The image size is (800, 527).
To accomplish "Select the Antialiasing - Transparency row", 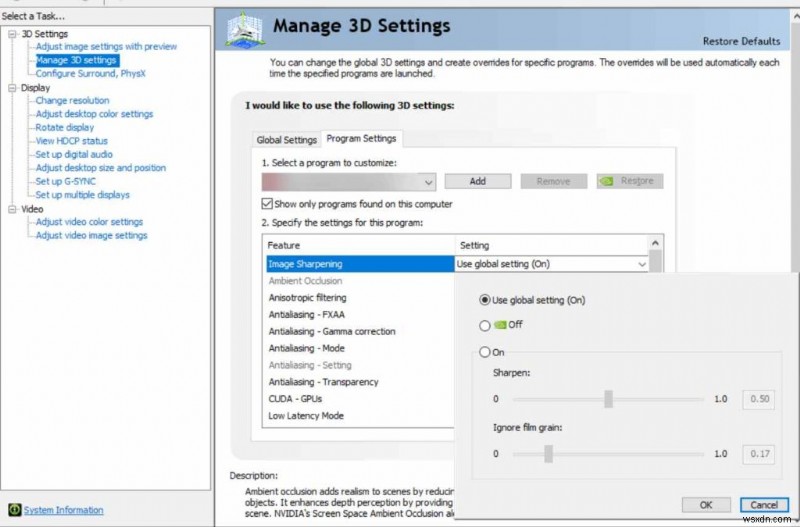I will [x=360, y=382].
